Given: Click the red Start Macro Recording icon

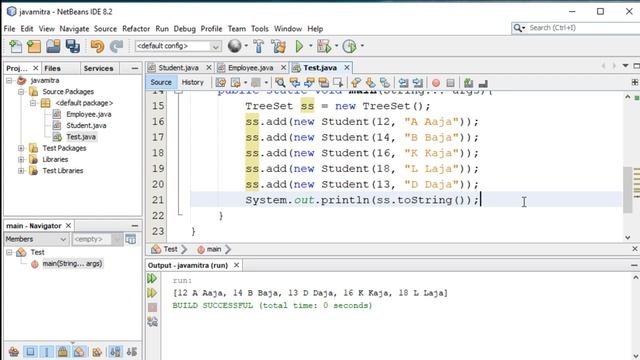Looking at the screenshot, I should coord(436,83).
